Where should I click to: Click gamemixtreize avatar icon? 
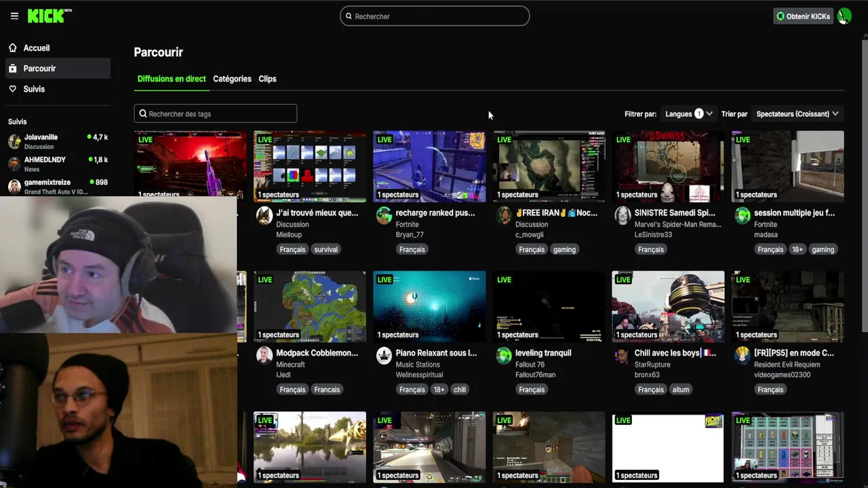click(14, 186)
